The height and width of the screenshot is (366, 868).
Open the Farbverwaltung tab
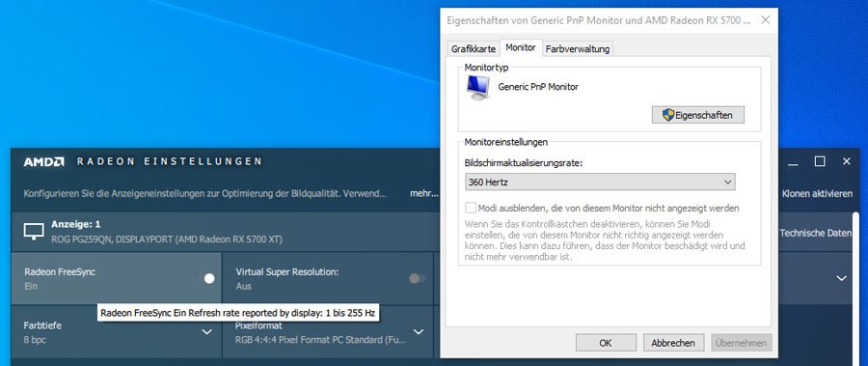(578, 49)
